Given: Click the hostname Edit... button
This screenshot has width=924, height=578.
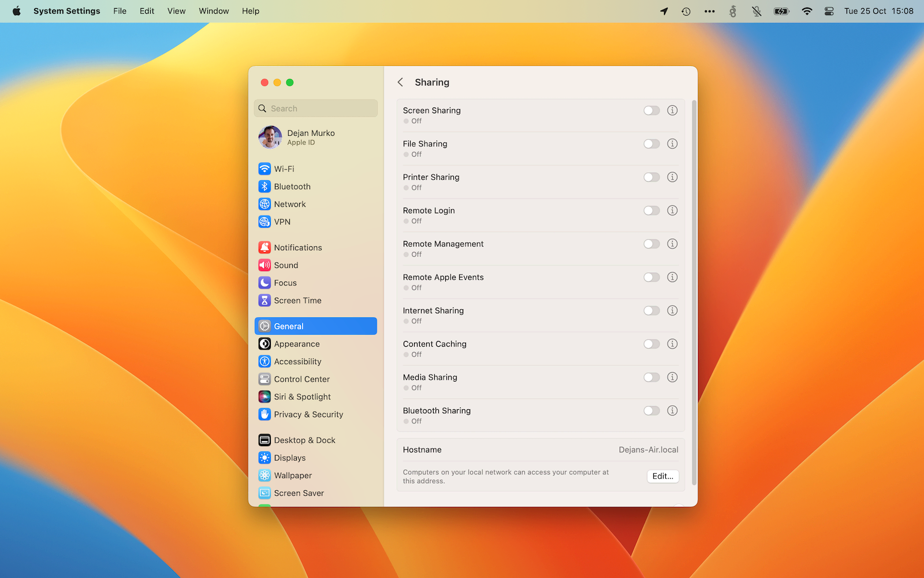Looking at the screenshot, I should click(x=662, y=476).
